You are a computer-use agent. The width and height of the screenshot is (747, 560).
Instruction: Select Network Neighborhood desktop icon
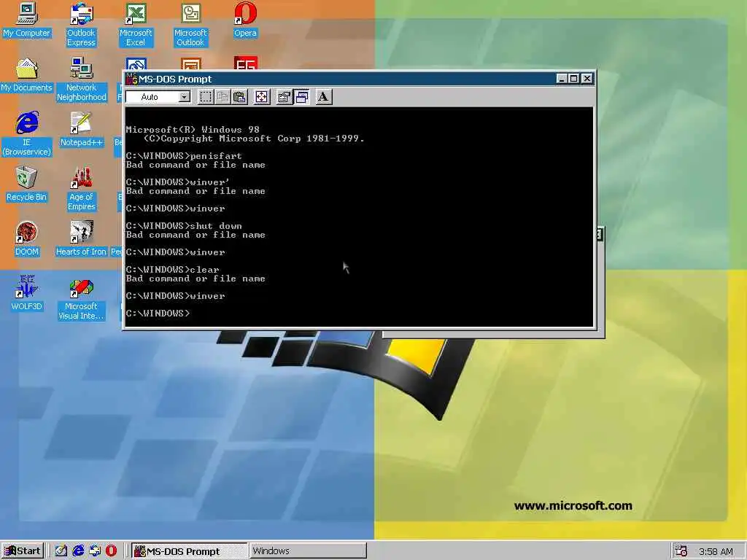click(82, 79)
